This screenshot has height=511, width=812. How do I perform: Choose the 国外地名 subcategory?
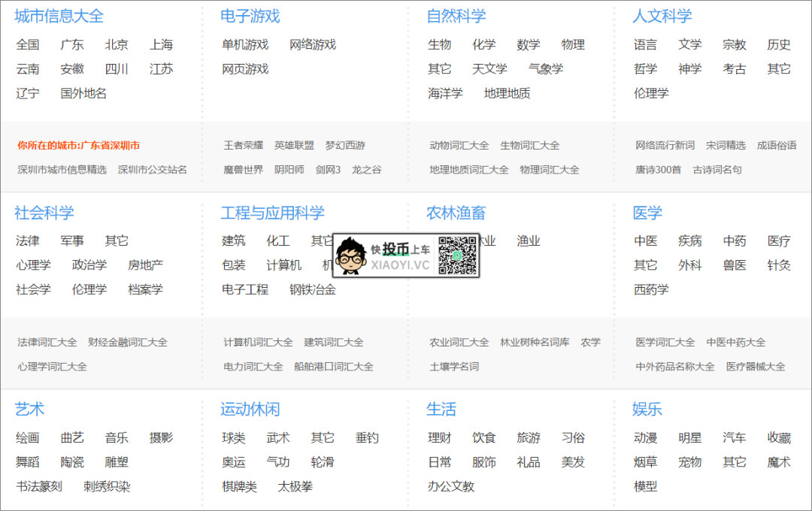tap(83, 93)
